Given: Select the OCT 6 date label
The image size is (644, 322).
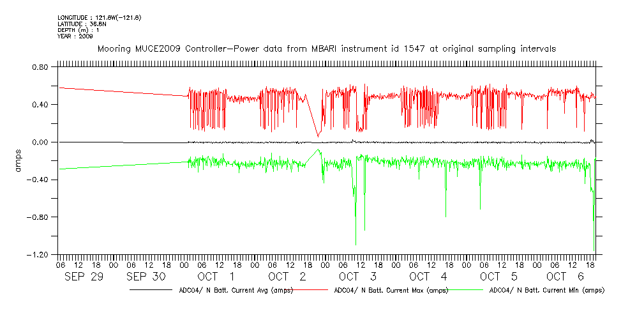Looking at the screenshot, I should click(x=565, y=277).
